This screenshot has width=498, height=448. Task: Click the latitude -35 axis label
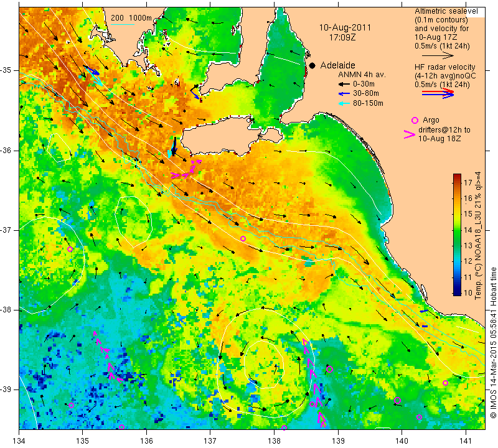pos(7,70)
